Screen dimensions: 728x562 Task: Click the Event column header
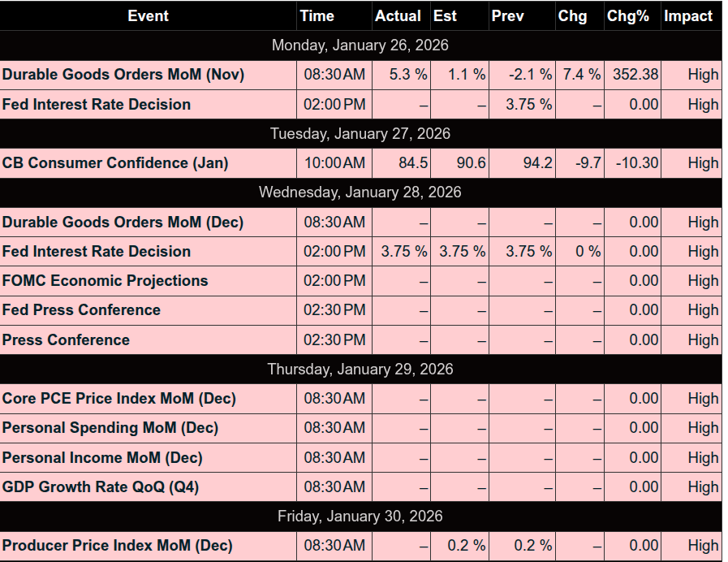pyautogui.click(x=148, y=15)
